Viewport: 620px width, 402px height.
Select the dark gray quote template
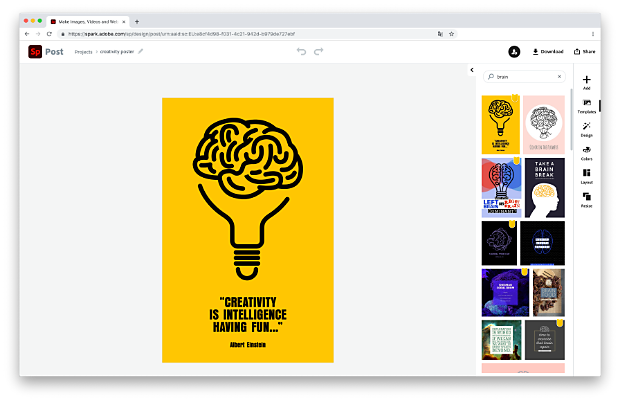pyautogui.click(x=544, y=340)
